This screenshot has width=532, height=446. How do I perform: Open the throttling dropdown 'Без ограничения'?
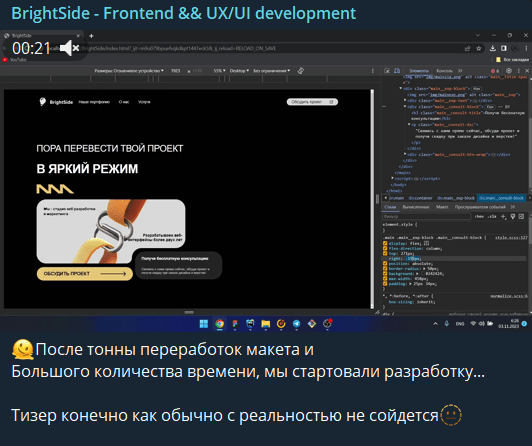coord(271,71)
